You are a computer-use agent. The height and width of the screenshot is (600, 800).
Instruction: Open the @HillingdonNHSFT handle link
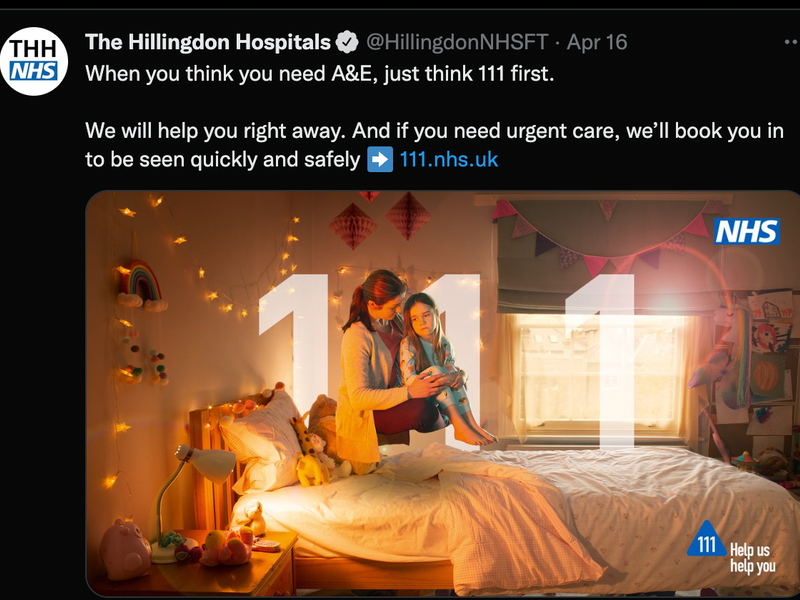[457, 42]
